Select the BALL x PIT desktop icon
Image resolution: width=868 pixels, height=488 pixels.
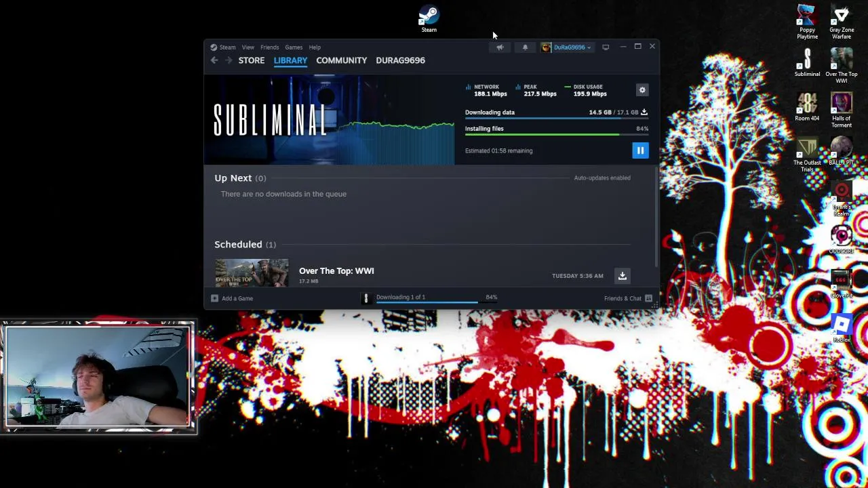[842, 151]
